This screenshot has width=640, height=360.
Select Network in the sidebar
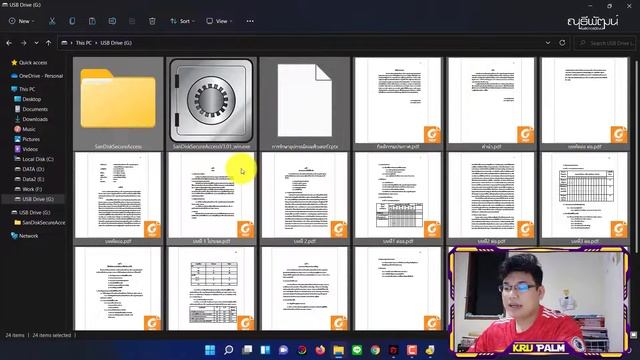point(24,236)
